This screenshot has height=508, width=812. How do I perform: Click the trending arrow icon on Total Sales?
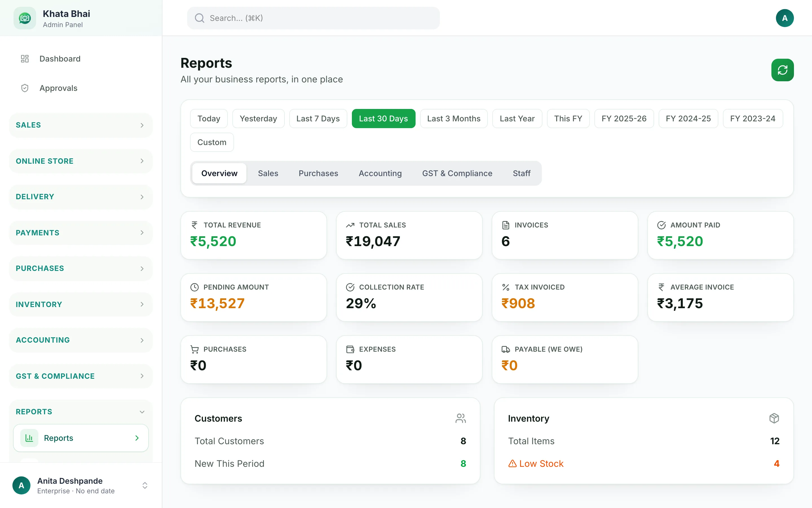point(350,225)
